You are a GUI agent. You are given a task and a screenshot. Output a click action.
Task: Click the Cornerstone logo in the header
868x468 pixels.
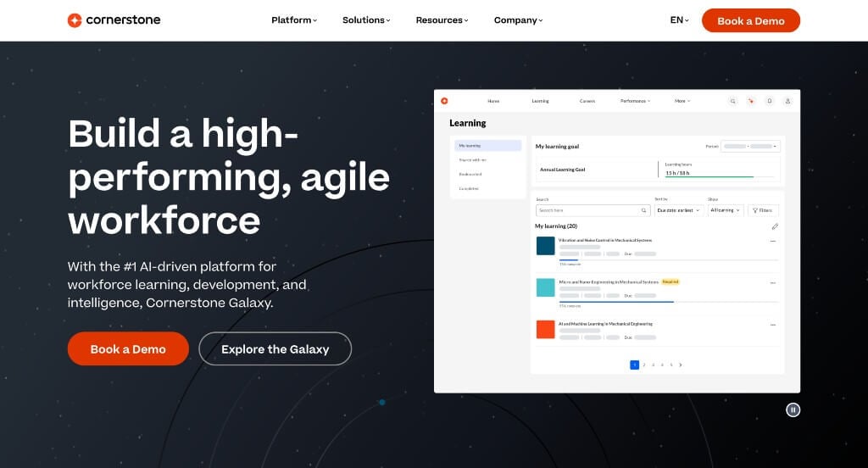tap(114, 20)
